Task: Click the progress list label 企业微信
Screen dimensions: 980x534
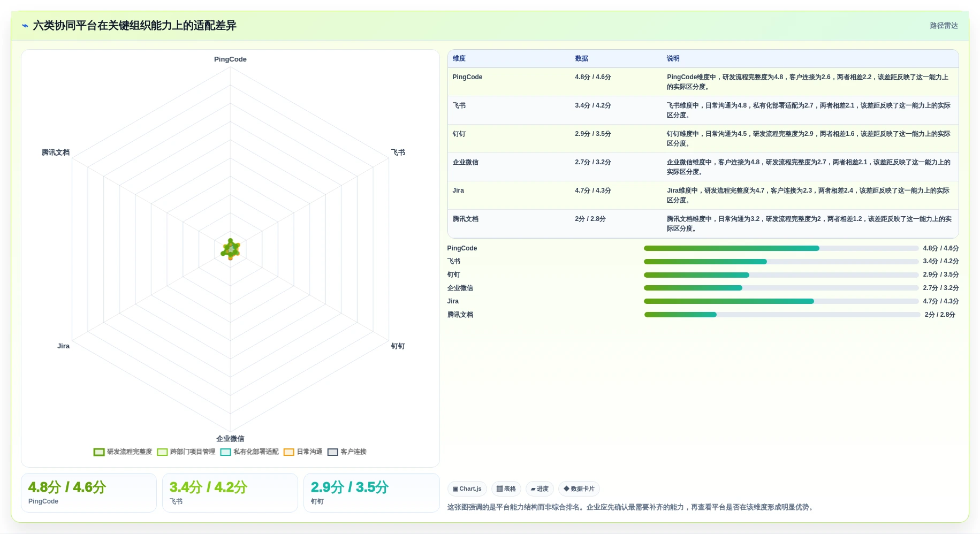Action: (x=460, y=288)
